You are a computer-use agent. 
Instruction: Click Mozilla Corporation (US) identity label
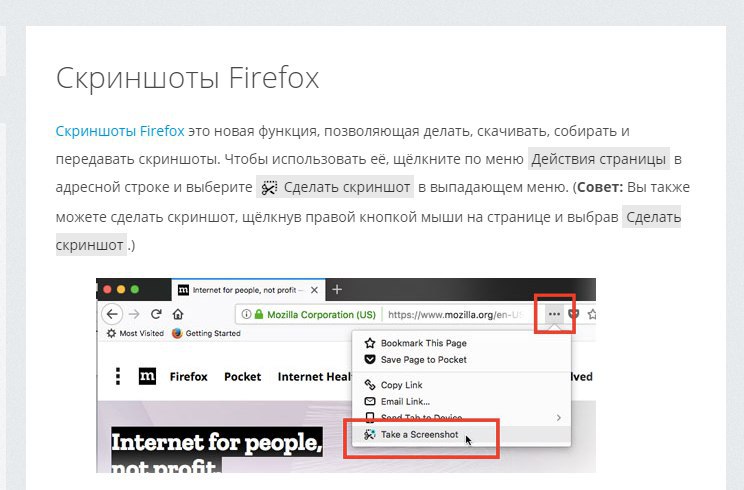pos(321,314)
